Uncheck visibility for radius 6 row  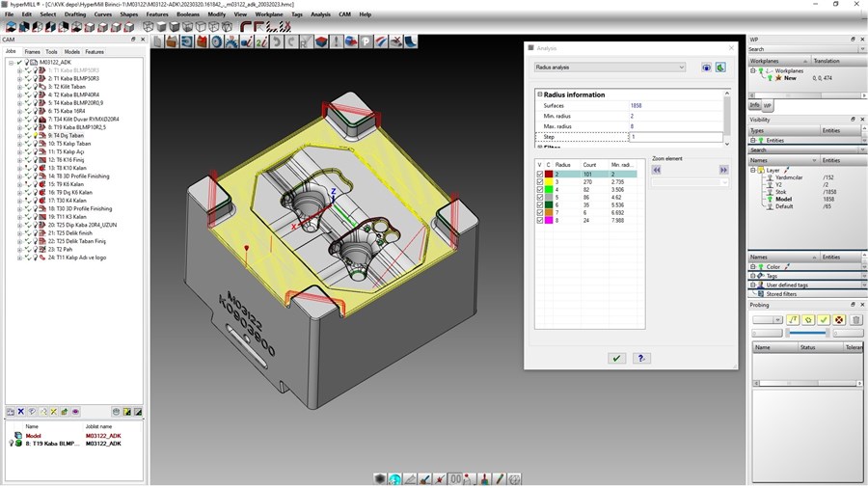[x=540, y=204]
